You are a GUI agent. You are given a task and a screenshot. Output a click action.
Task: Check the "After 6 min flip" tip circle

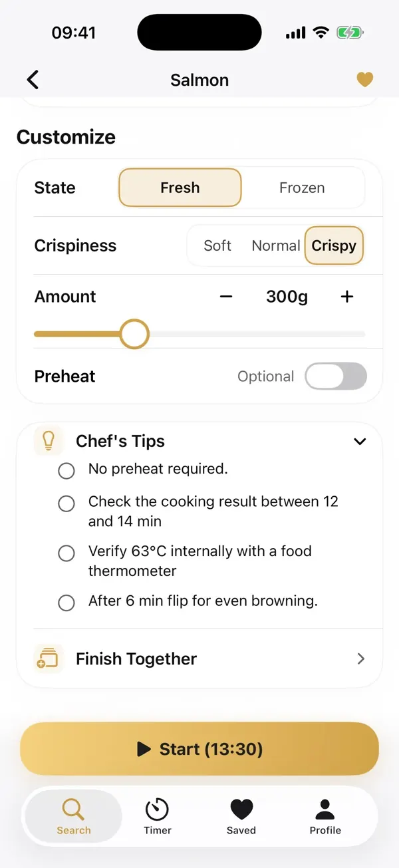66,603
